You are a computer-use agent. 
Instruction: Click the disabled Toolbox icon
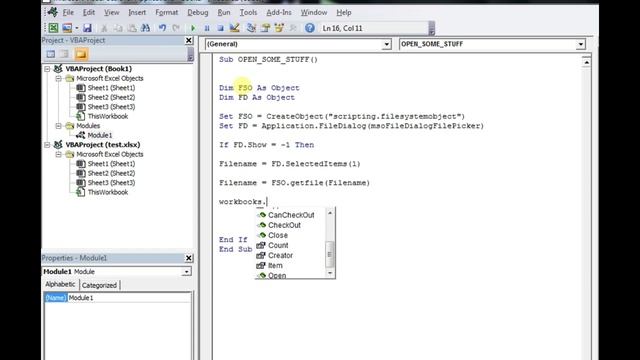point(293,28)
